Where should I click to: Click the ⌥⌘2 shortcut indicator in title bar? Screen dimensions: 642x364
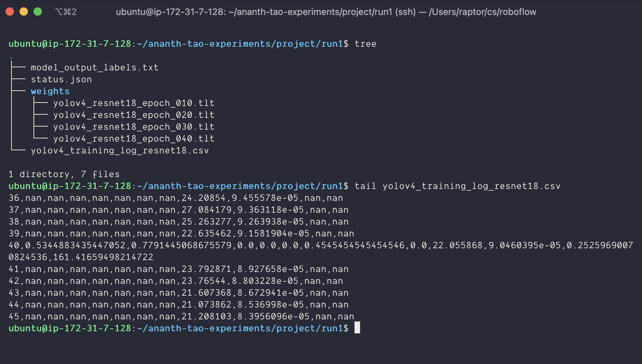pyautogui.click(x=66, y=12)
